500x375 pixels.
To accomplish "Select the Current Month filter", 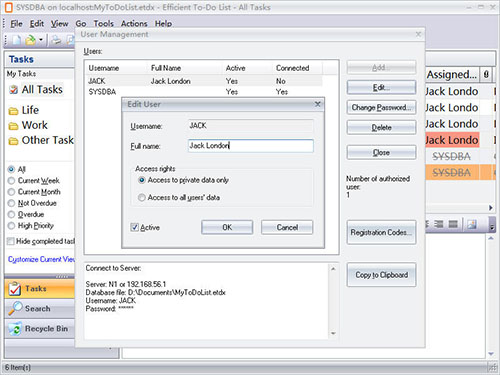I will click(x=11, y=192).
